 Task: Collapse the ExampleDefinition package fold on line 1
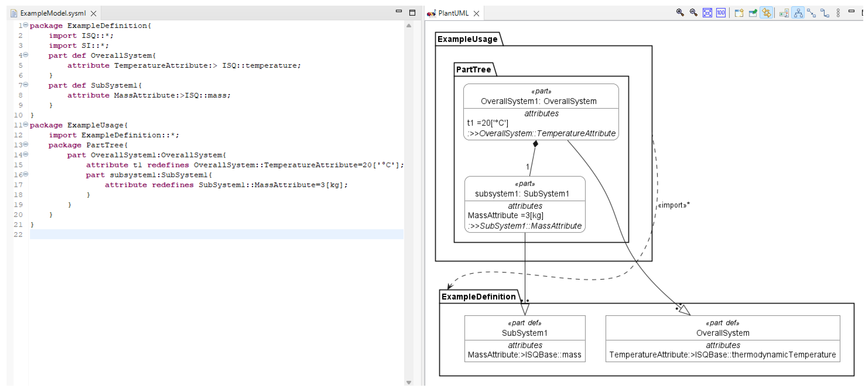point(26,25)
